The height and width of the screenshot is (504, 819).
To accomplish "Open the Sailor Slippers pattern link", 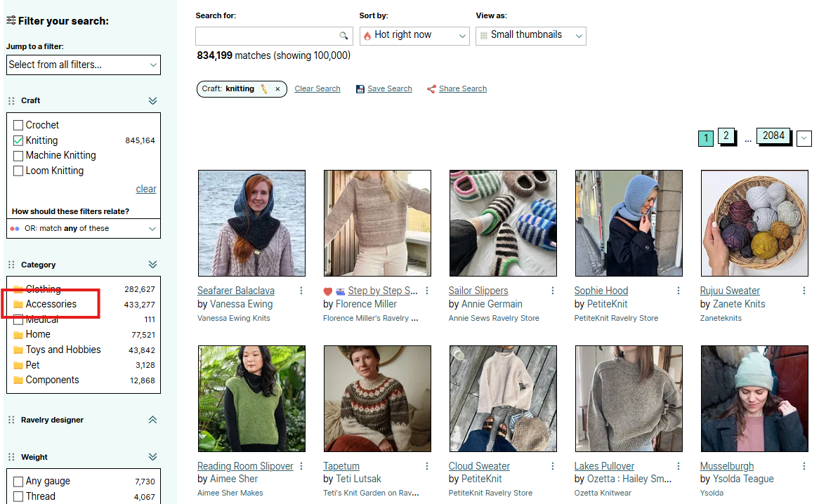I will click(478, 291).
